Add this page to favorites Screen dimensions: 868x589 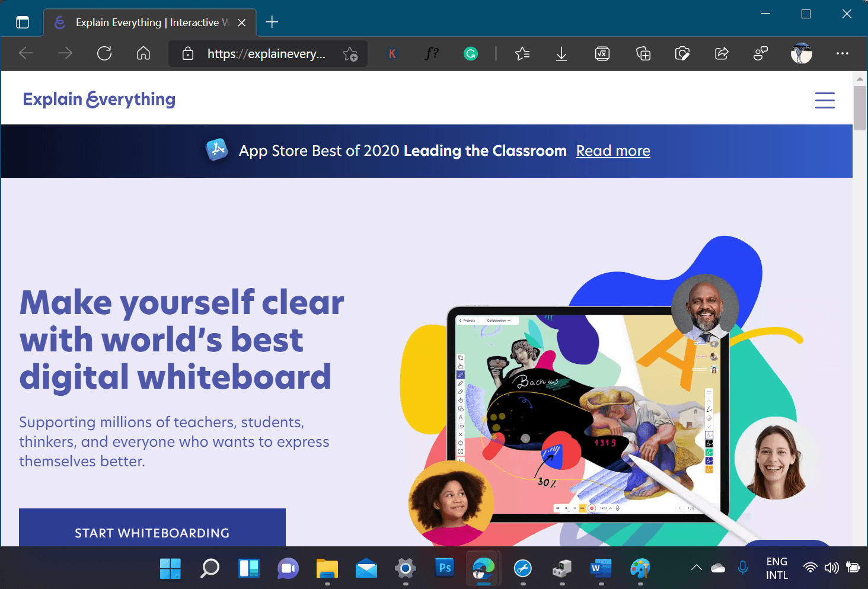tap(350, 54)
